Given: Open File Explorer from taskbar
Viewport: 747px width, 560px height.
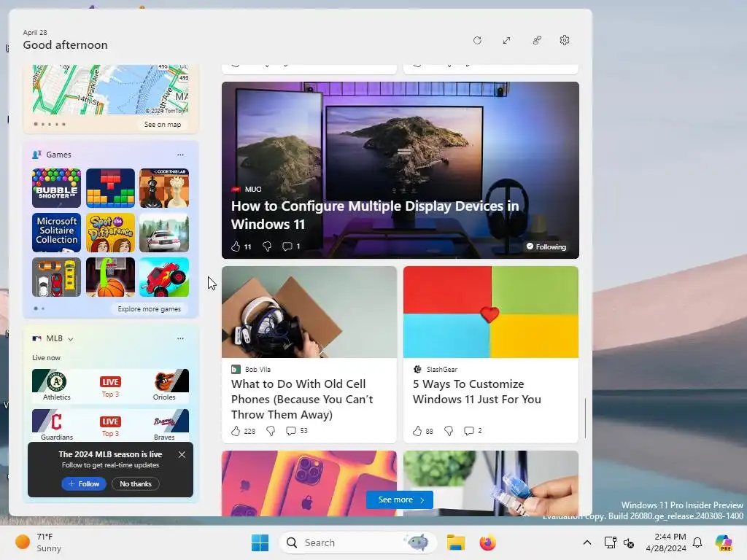Looking at the screenshot, I should pos(455,542).
